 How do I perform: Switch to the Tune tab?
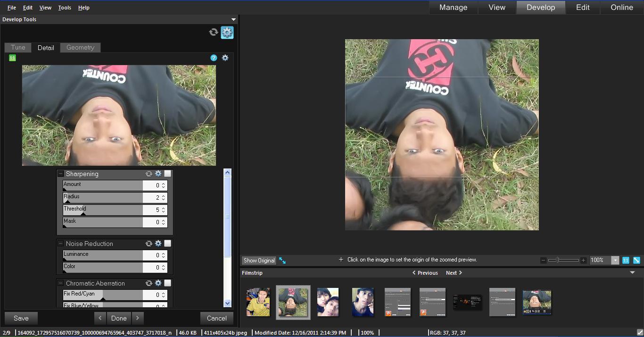(18, 47)
